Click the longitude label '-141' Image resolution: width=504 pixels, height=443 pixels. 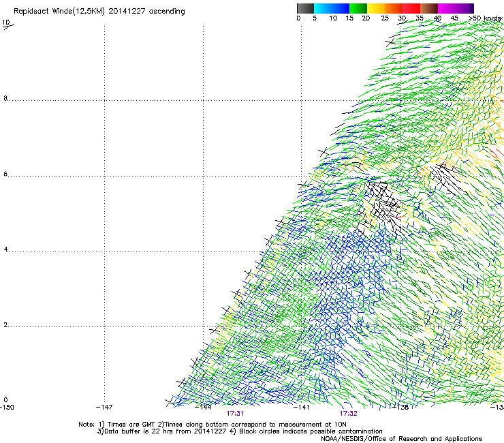(302, 408)
